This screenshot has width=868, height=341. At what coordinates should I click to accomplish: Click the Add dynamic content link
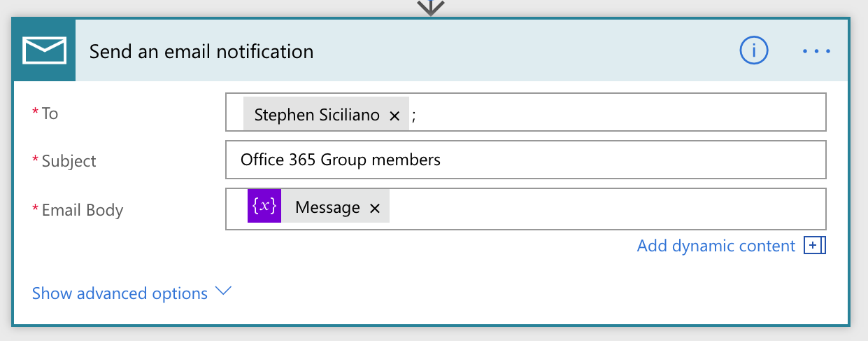716,246
